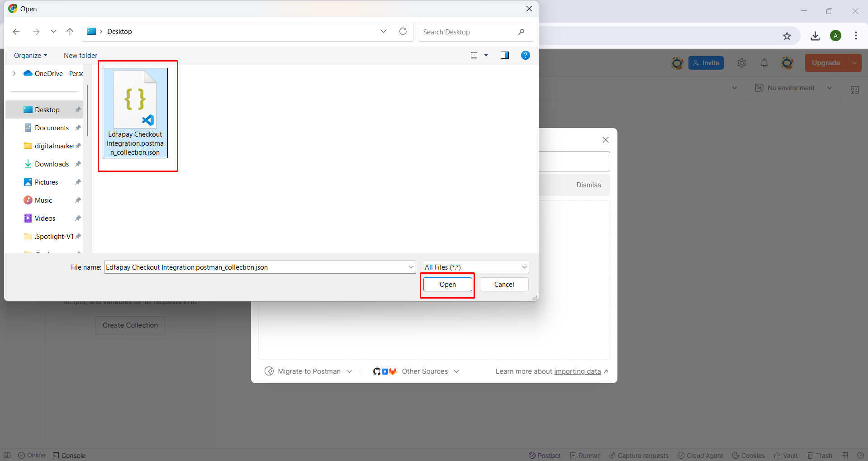
Task: Open the Postman right sidebar panel icon
Action: (x=855, y=90)
